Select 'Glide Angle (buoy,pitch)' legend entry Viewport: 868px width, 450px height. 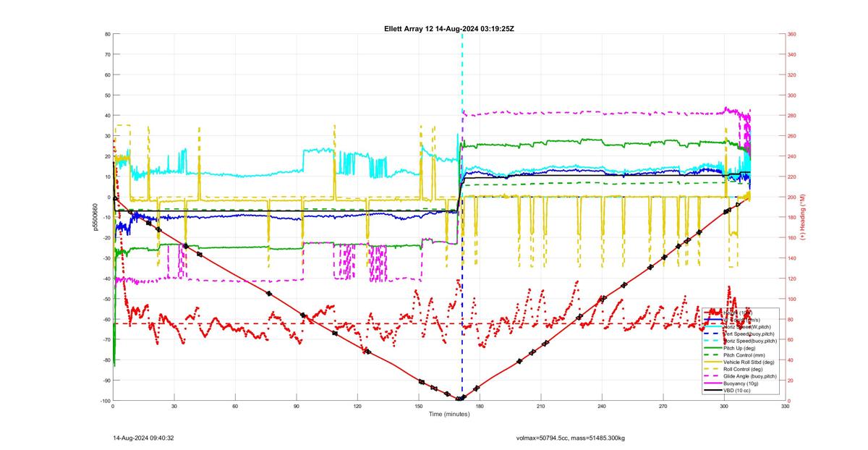(x=750, y=376)
